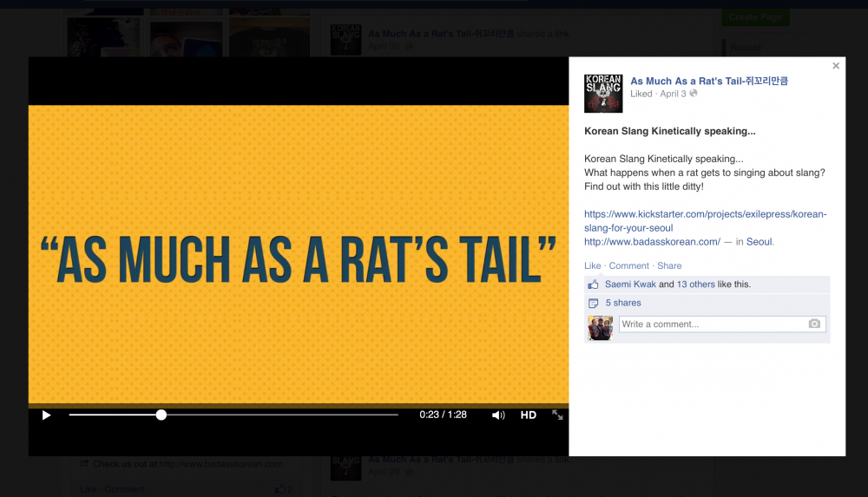This screenshot has width=868, height=497.
Task: Click the camera icon to attach photo
Action: click(x=814, y=324)
